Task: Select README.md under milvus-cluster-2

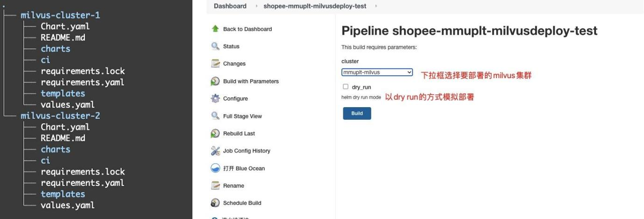Action: (x=63, y=138)
